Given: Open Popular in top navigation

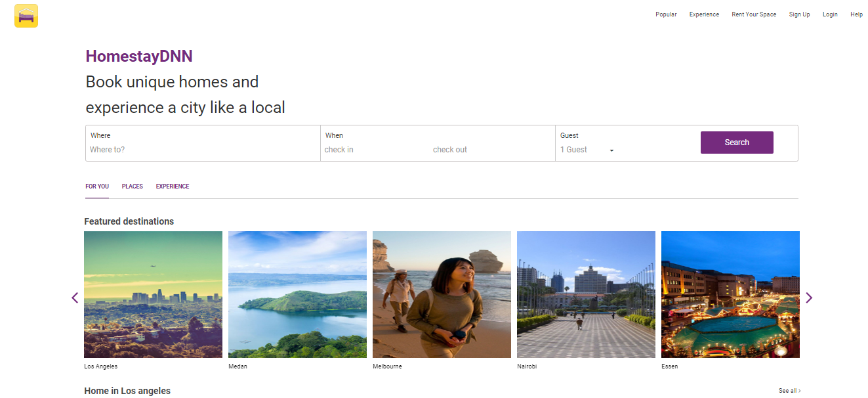Looking at the screenshot, I should coord(666,14).
